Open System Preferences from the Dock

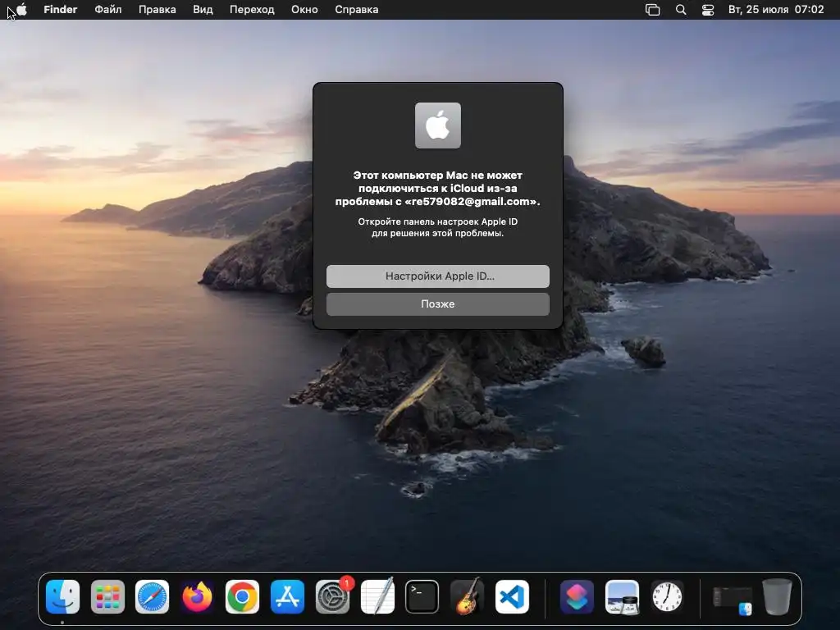[332, 596]
